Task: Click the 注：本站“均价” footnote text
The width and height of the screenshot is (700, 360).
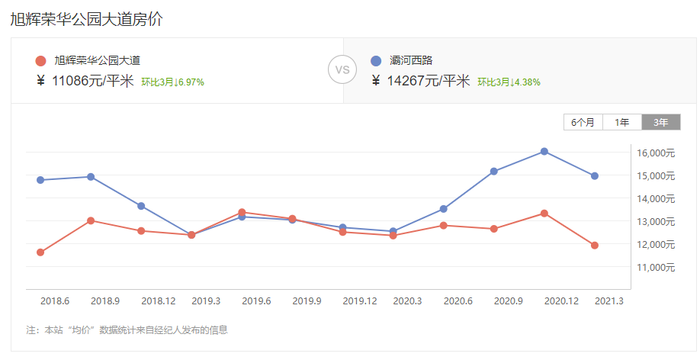Action: pyautogui.click(x=127, y=330)
